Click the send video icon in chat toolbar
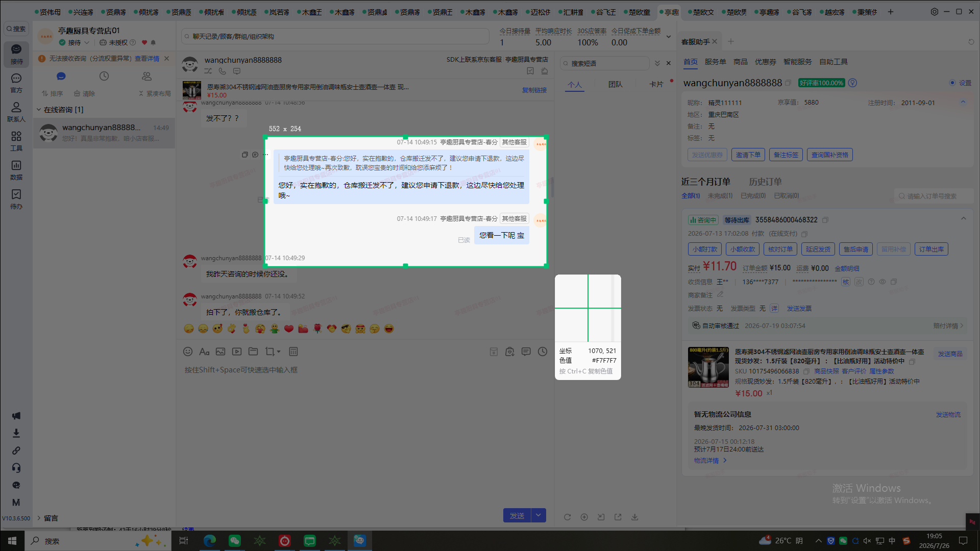 (237, 352)
